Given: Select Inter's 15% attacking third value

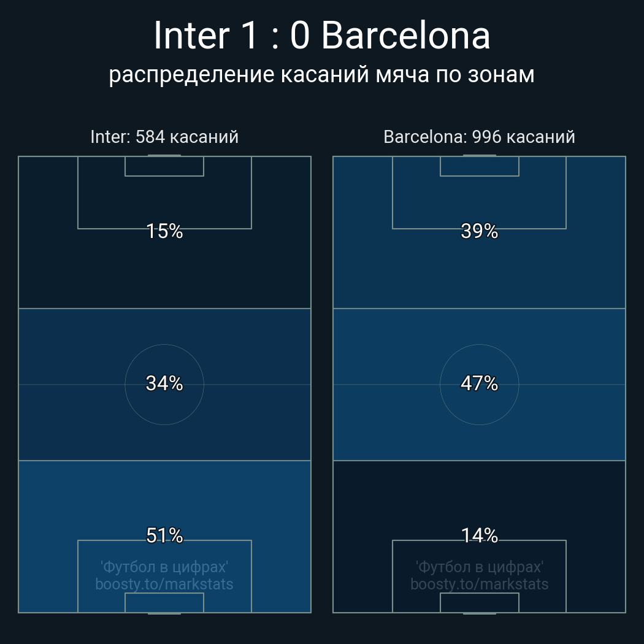Looking at the screenshot, I should click(164, 231).
